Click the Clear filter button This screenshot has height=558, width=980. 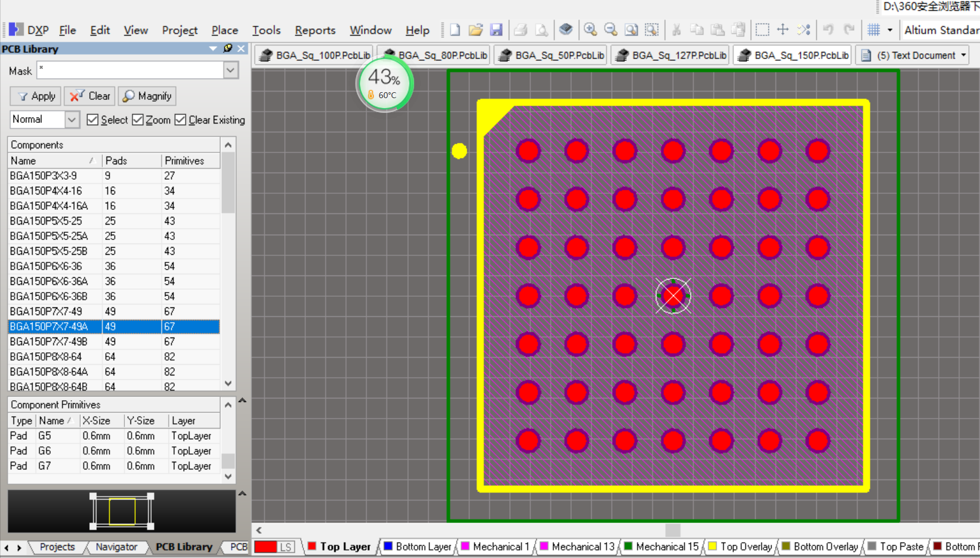coord(90,96)
